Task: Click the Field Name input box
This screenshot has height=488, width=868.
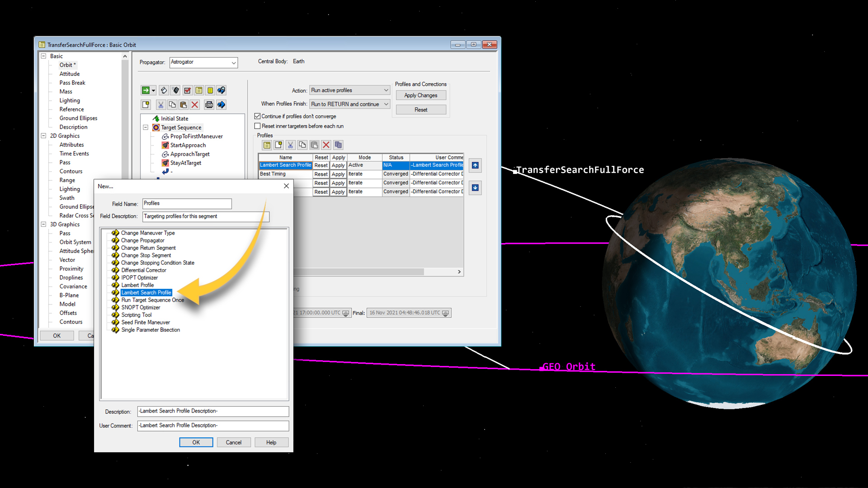Action: (x=187, y=203)
